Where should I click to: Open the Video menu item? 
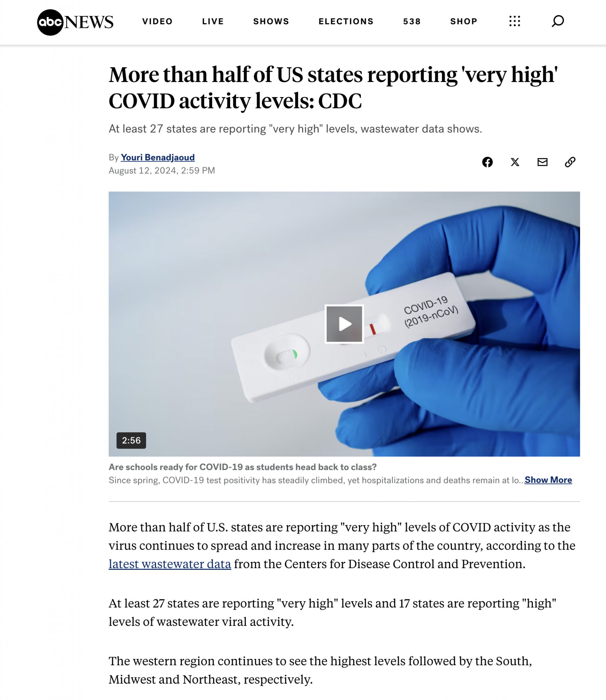pyautogui.click(x=157, y=22)
